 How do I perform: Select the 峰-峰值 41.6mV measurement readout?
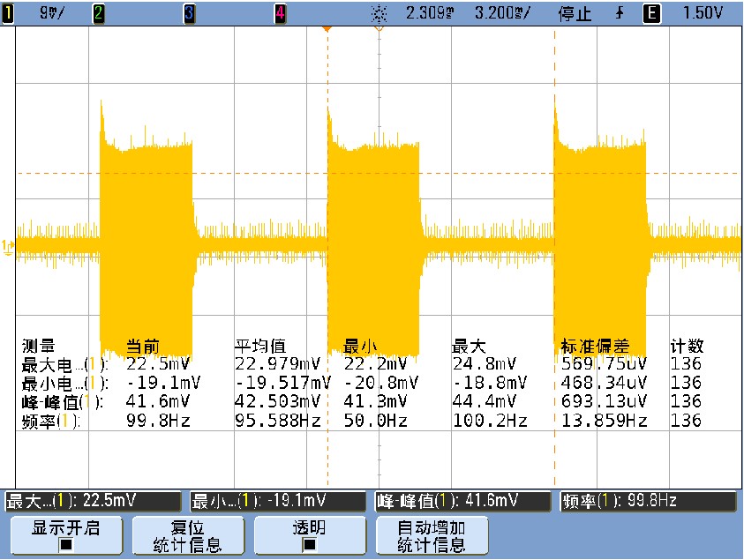(x=459, y=502)
